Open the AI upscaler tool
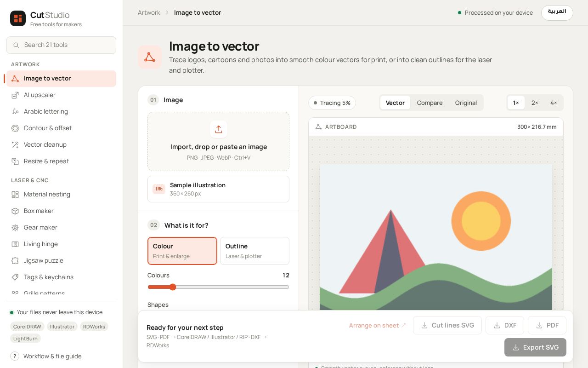This screenshot has height=368, width=588. 61,95
